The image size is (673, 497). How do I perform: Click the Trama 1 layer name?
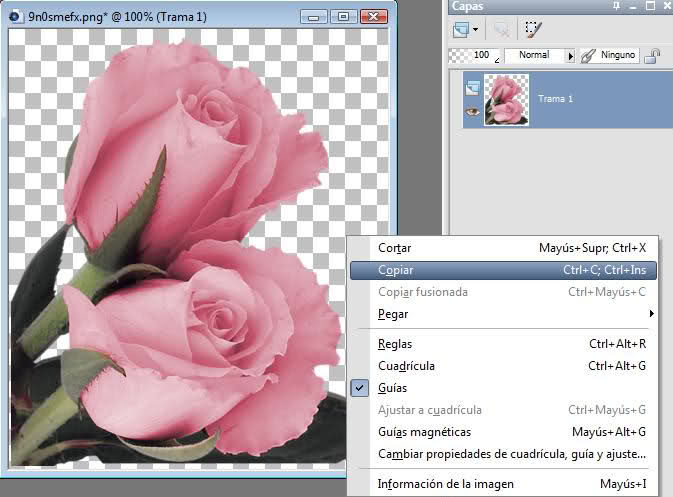click(555, 99)
